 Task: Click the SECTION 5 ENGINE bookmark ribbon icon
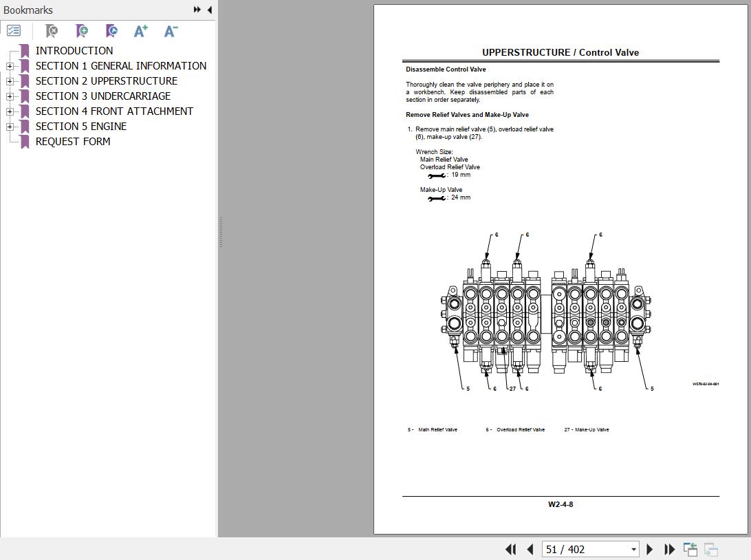coord(25,127)
